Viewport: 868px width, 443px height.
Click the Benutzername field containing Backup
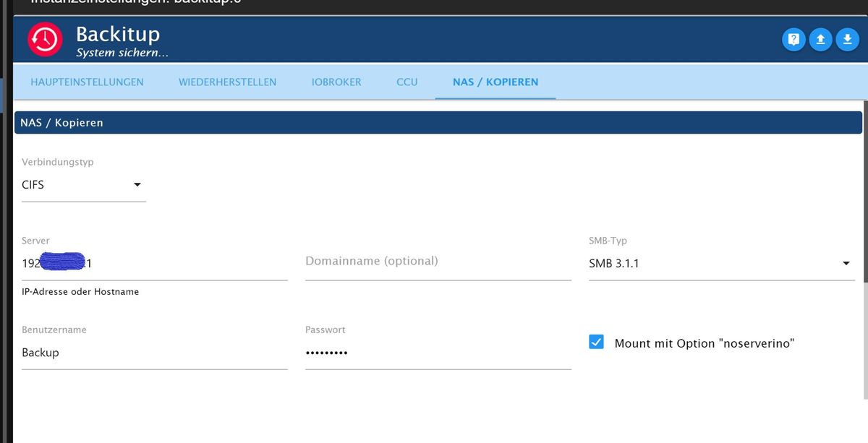[x=155, y=353]
